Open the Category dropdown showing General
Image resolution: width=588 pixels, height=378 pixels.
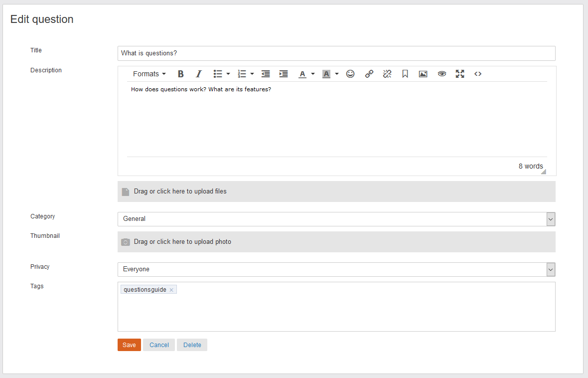[336, 219]
